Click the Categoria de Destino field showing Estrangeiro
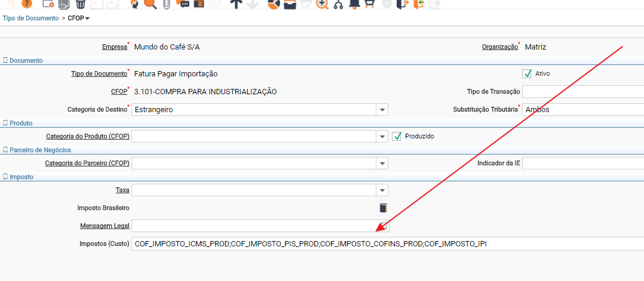The image size is (644, 281). [254, 110]
